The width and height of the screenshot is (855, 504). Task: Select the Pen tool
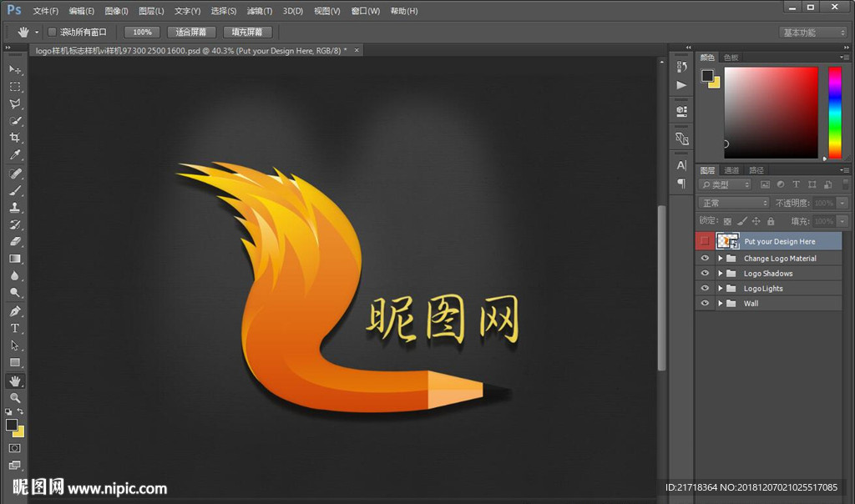15,311
